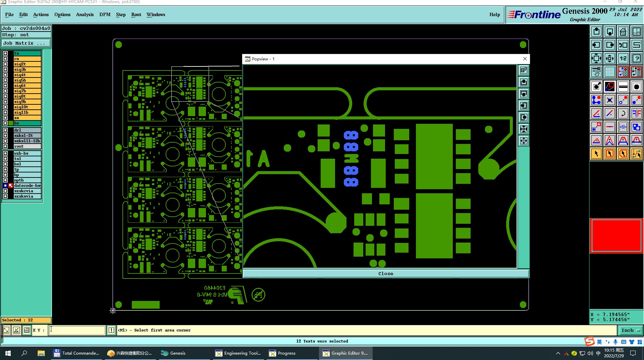This screenshot has height=360, width=644.
Task: Open the Options menu
Action: point(62,15)
